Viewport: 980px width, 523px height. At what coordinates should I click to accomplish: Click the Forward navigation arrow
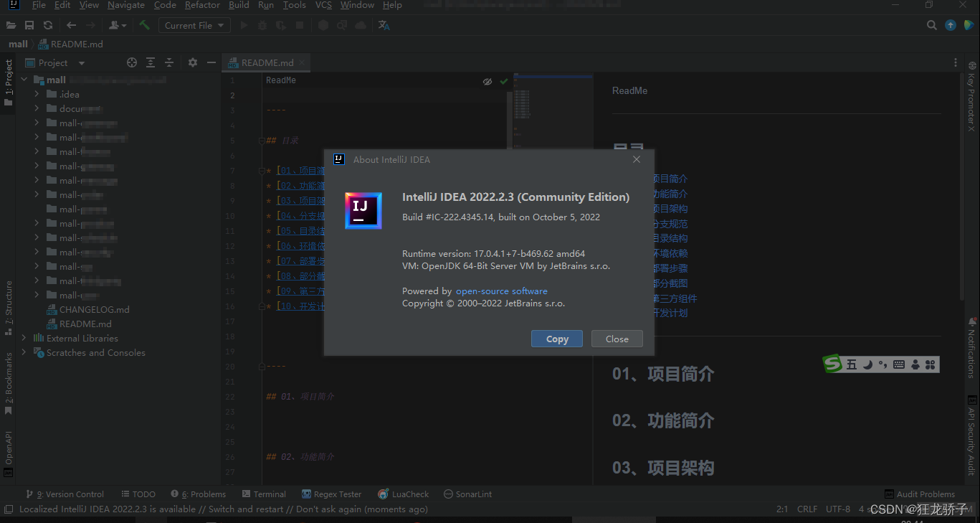click(x=90, y=25)
